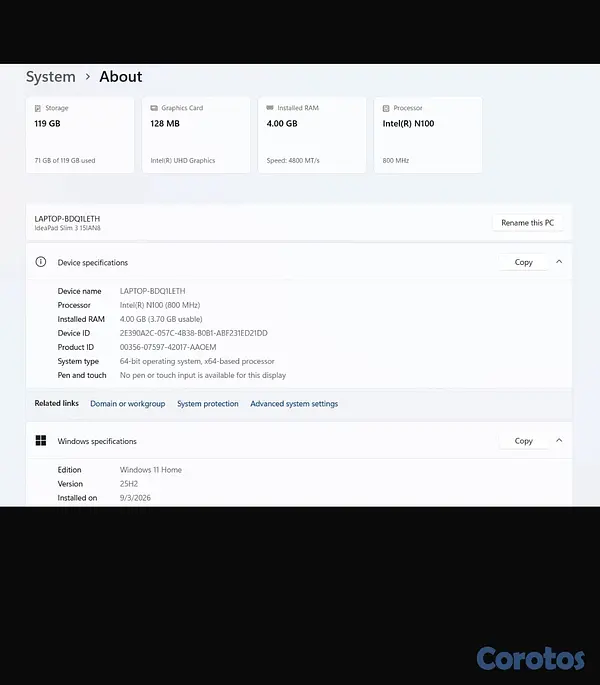The image size is (600, 685).
Task: Select Version value 25H2
Action: point(129,484)
